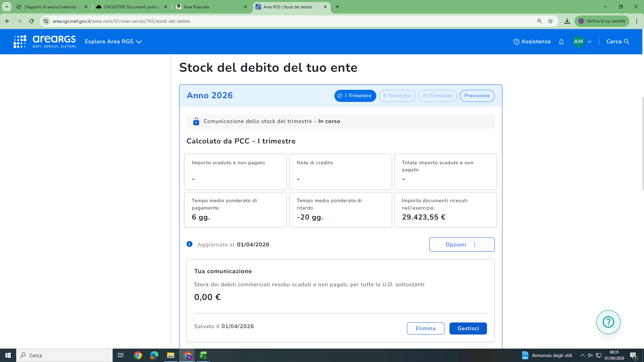
Task: Click the page vertical scrollbar
Action: coord(643,144)
